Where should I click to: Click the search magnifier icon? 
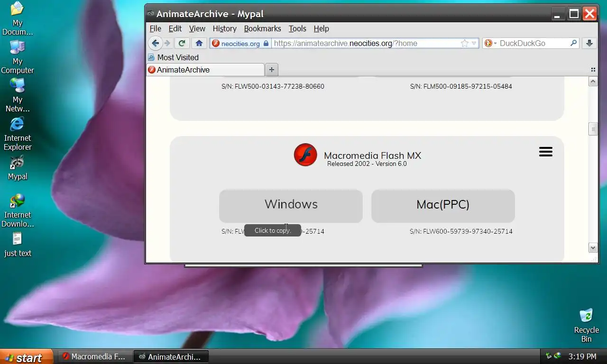coord(573,43)
